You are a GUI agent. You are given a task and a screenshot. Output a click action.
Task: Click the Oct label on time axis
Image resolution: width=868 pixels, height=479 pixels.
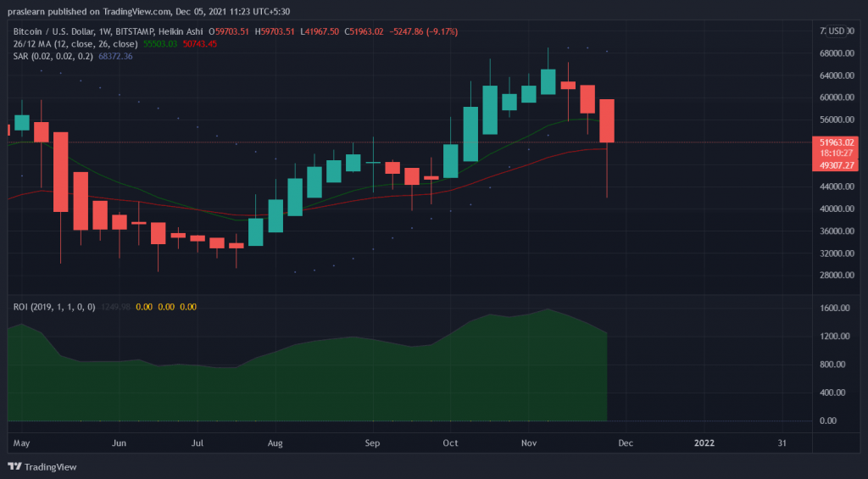450,443
